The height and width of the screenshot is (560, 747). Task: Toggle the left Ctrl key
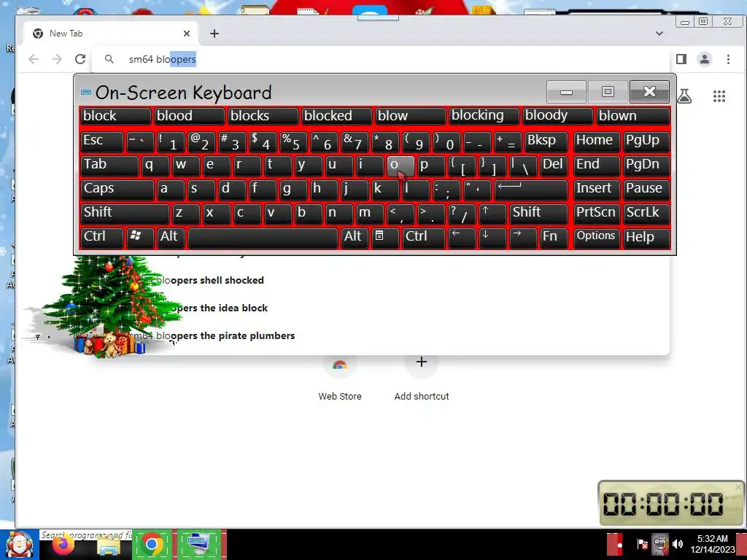tap(102, 237)
